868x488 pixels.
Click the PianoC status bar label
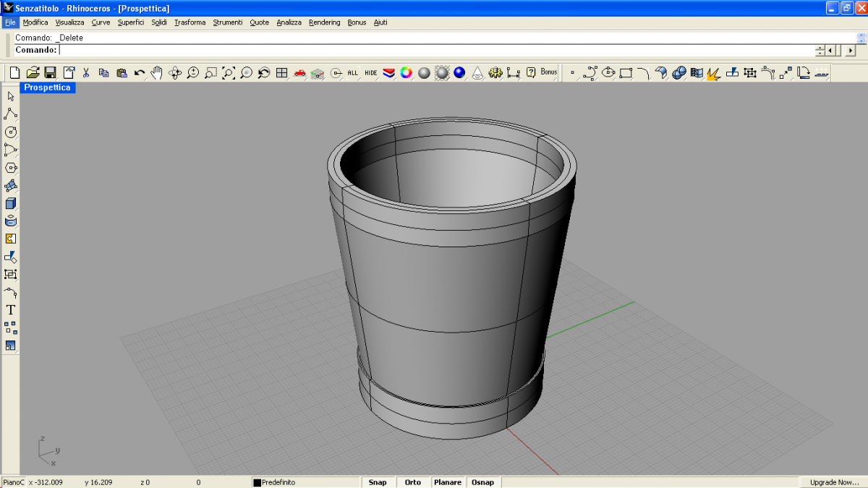[13, 482]
